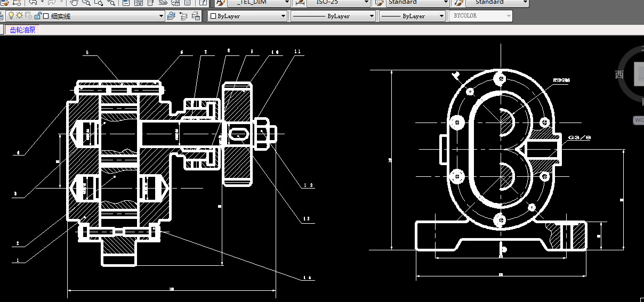Viewport: 644px width, 302px height.
Task: Open the Layer States Manager icon
Action: [196, 16]
